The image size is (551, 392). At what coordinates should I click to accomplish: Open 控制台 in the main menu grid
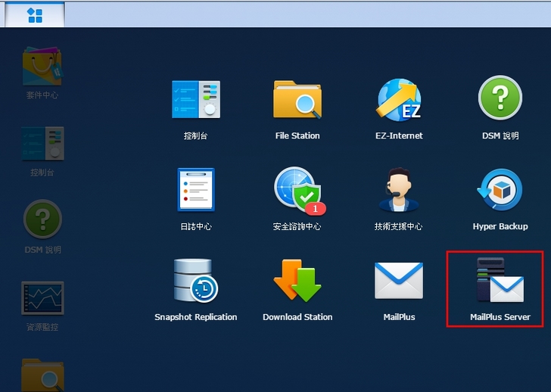196,99
